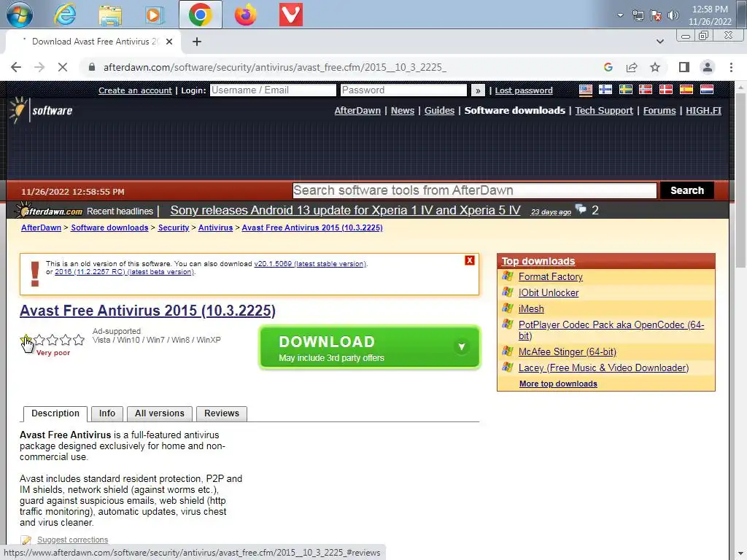Viewport: 747px width, 560px height.
Task: Open Chrome three-dot menu
Action: (731, 67)
